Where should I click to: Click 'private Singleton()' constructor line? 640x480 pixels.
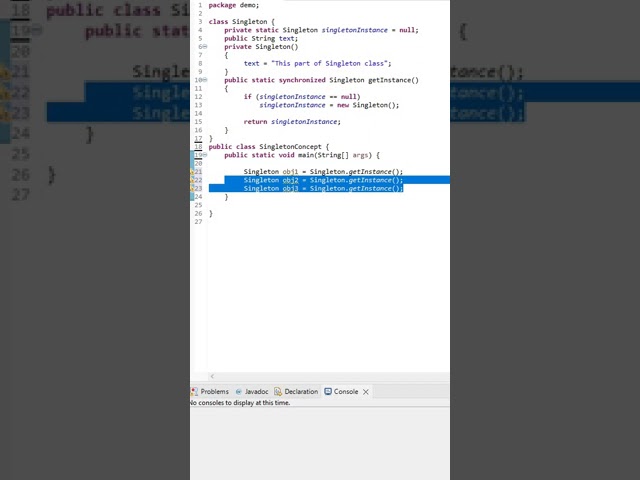(261, 47)
